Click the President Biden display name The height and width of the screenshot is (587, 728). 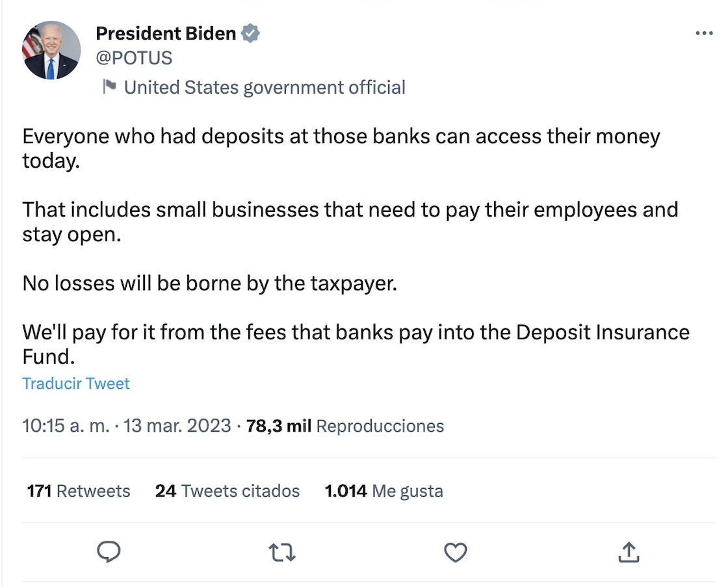coord(166,34)
